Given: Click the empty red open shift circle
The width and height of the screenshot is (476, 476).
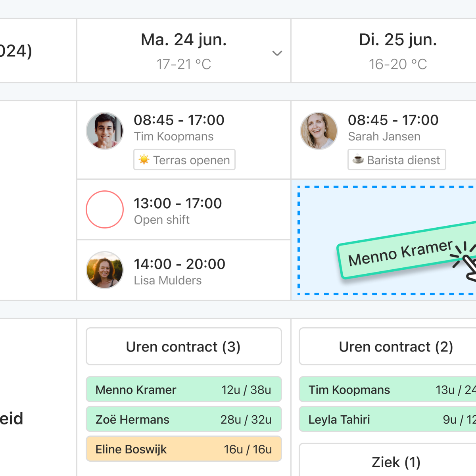Looking at the screenshot, I should pos(105,209).
